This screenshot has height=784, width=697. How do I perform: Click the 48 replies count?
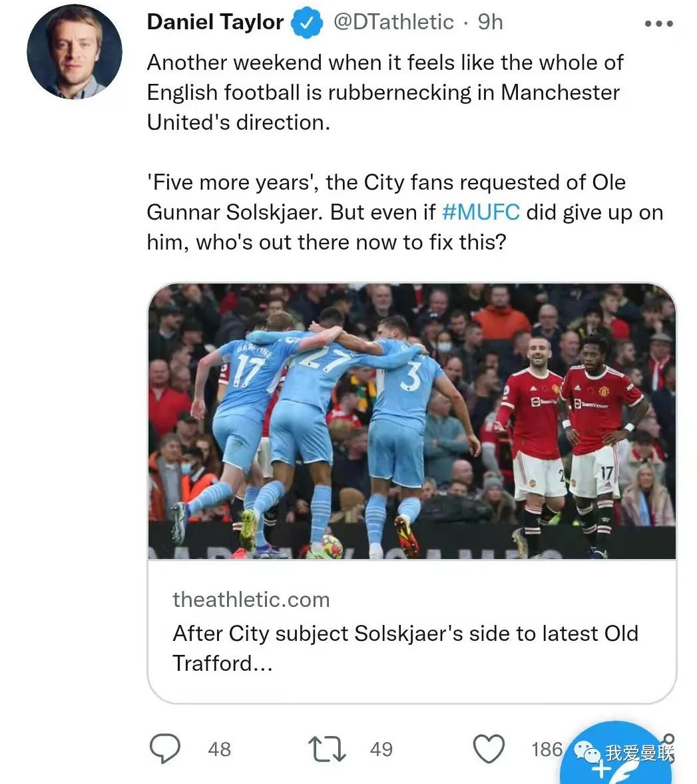point(219,749)
